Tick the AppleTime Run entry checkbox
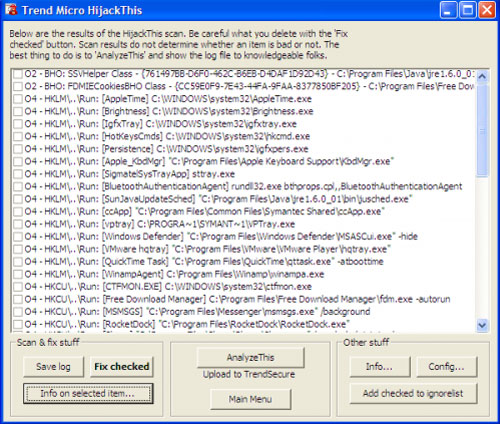This screenshot has height=424, width=500. point(18,99)
